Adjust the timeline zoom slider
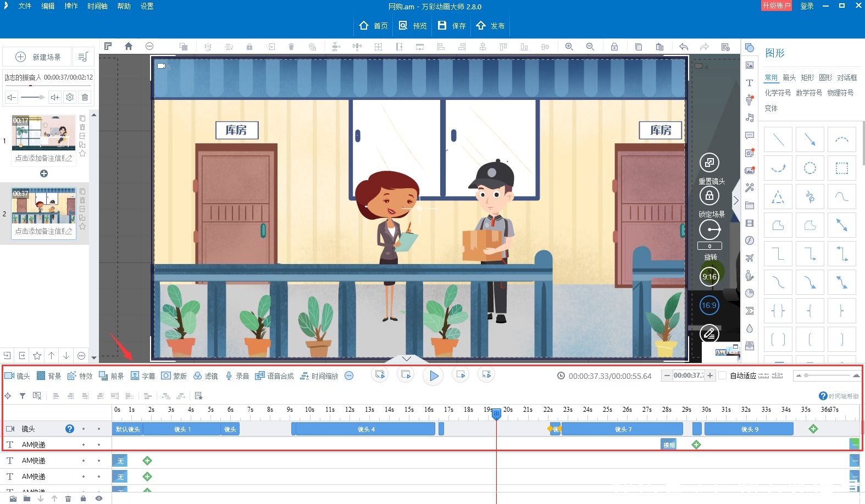This screenshot has height=504, width=865. pyautogui.click(x=827, y=376)
